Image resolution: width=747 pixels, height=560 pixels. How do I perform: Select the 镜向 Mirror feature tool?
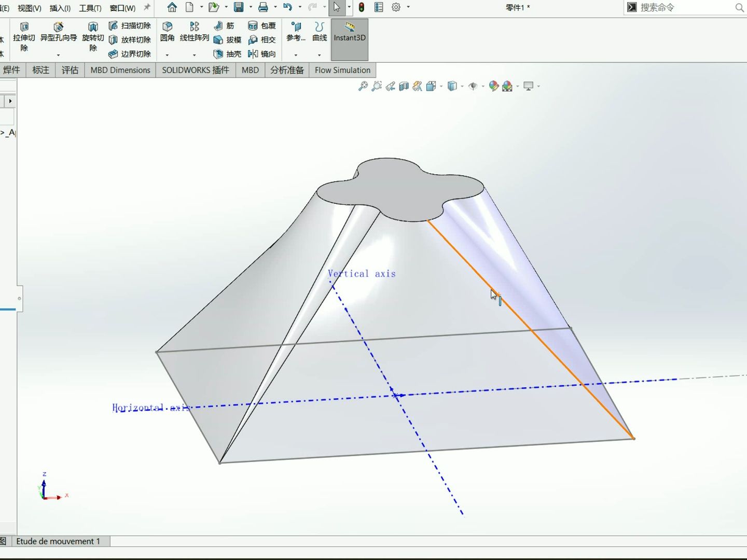(x=262, y=54)
